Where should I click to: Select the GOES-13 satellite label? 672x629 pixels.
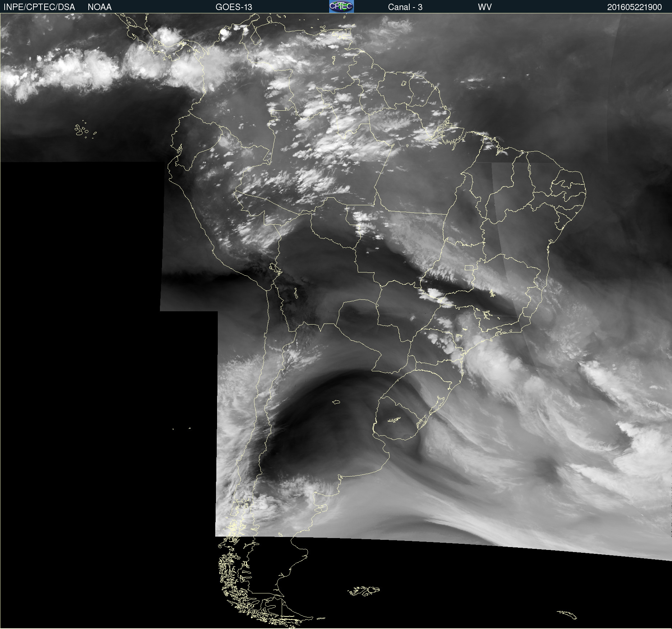pos(234,7)
